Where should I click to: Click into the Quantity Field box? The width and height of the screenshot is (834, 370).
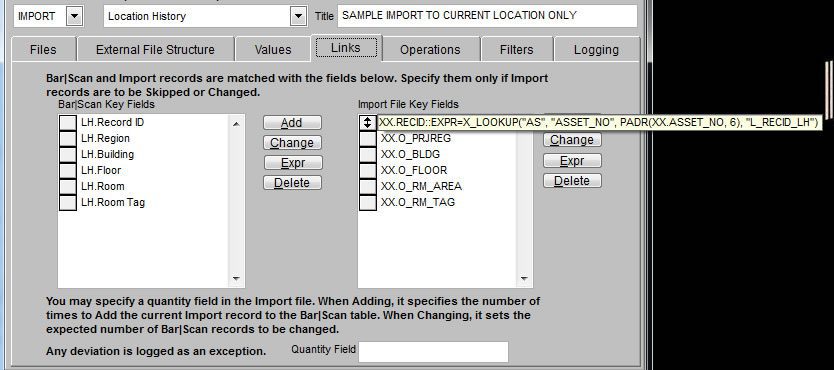pyautogui.click(x=433, y=351)
